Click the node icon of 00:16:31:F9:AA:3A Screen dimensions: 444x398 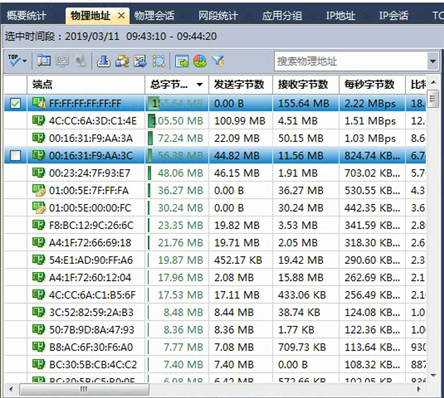(38, 138)
